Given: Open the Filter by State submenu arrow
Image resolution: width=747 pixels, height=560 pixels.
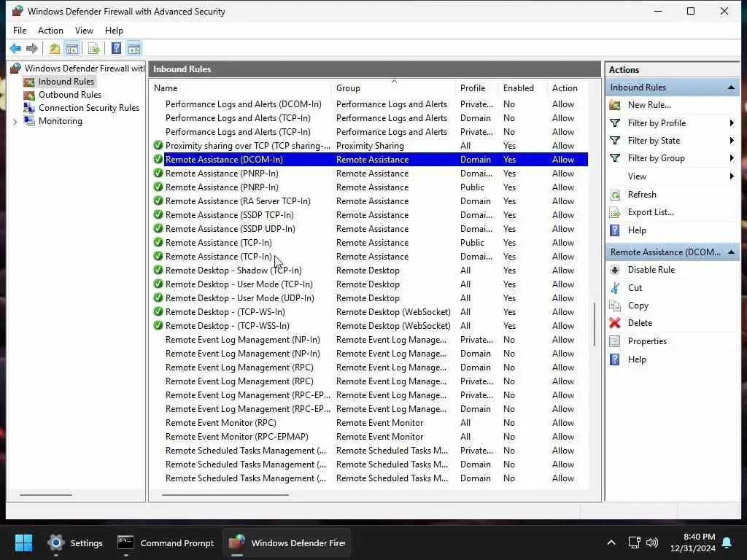Looking at the screenshot, I should point(732,141).
